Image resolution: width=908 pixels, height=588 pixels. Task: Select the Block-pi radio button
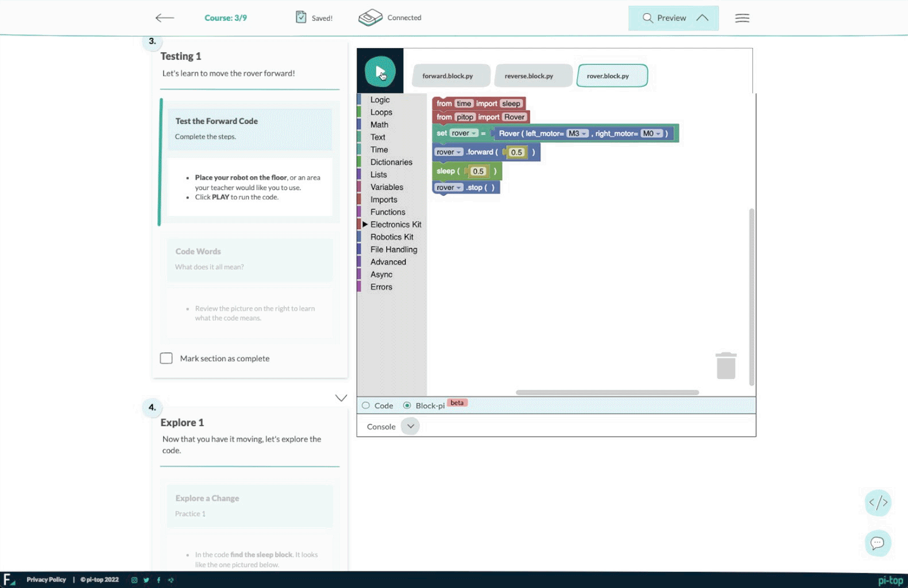point(407,405)
